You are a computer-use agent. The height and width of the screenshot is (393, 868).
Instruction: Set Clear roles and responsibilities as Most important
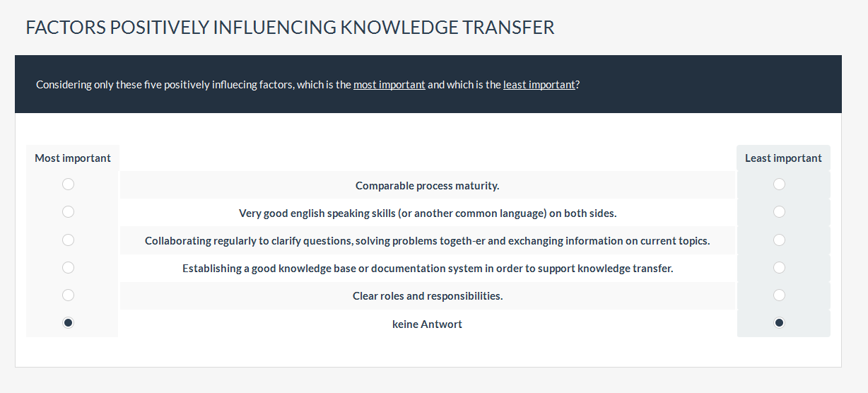(x=68, y=295)
